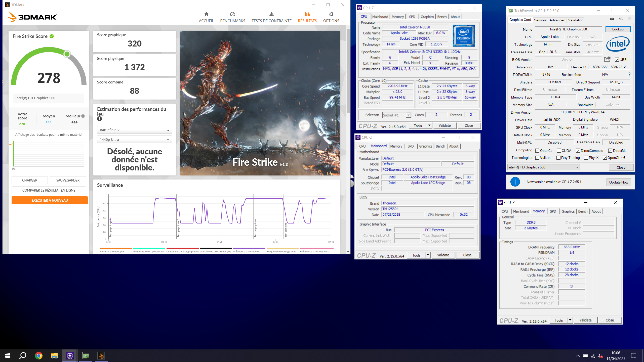This screenshot has height=362, width=644.
Task: Toggle the Ray Tracing checkbox in GPU-Z
Action: [558, 158]
